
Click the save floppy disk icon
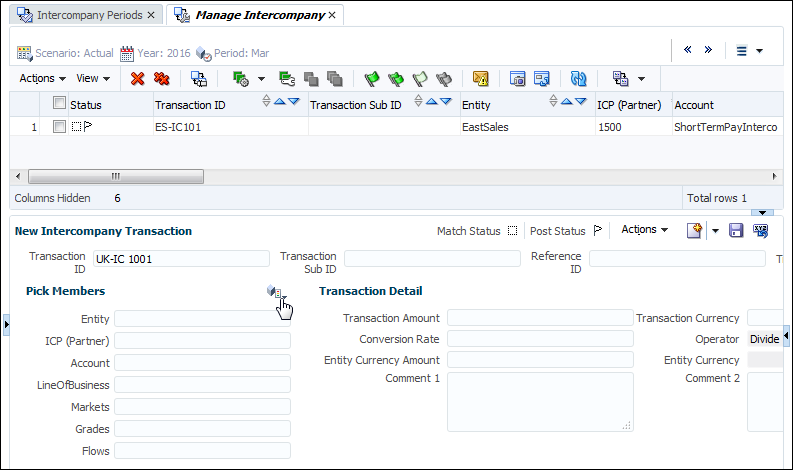(736, 230)
